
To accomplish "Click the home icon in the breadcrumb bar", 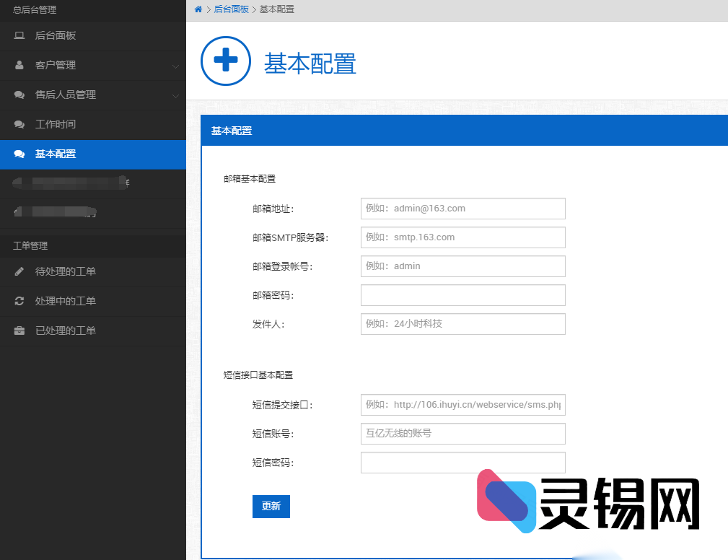I will 197,9.
